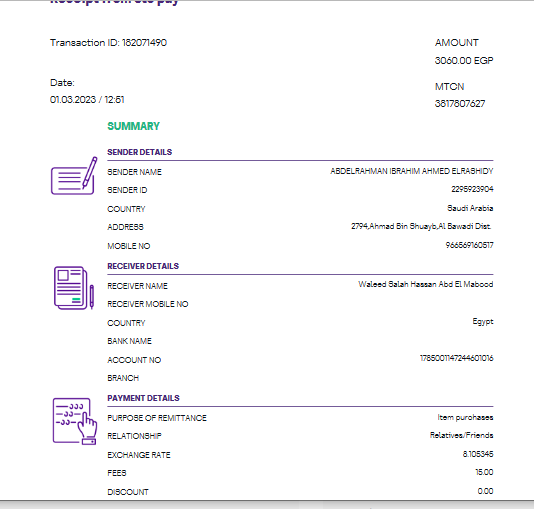Click the sender address in Al Bawadi Dist.

click(421, 226)
